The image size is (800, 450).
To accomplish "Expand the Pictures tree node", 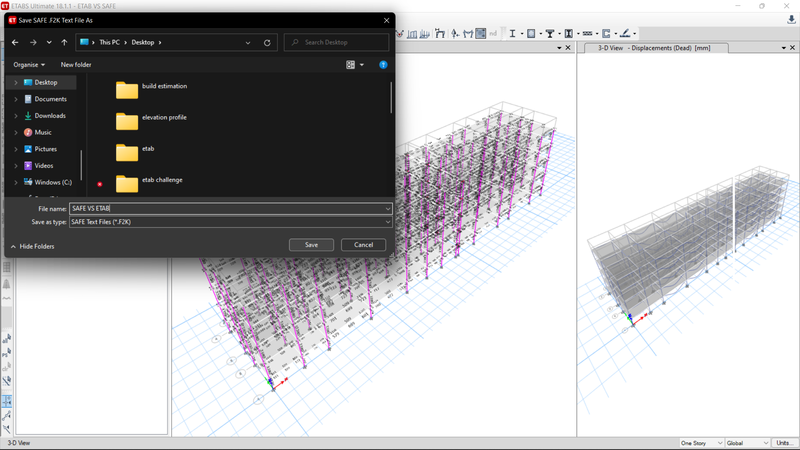I will (16, 149).
